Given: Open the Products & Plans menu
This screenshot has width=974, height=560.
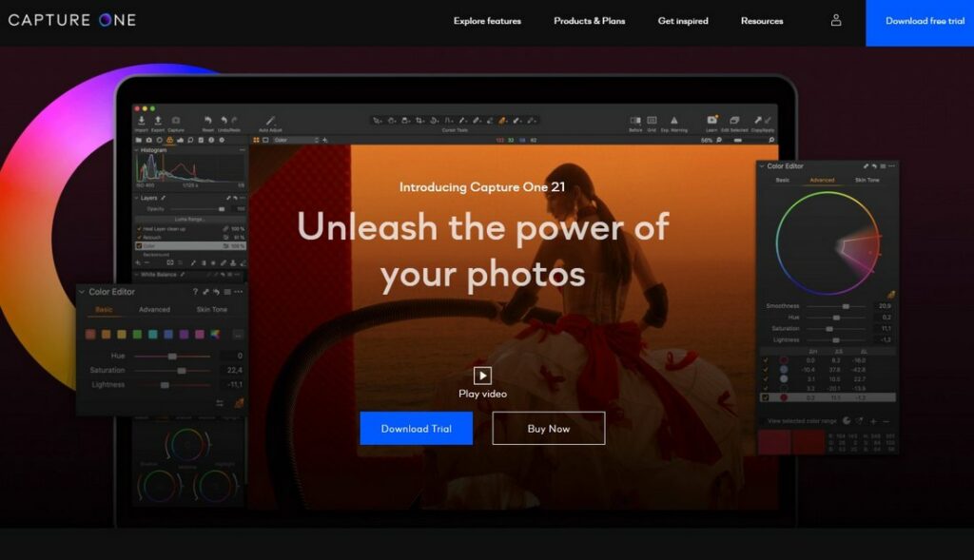Looking at the screenshot, I should point(590,21).
